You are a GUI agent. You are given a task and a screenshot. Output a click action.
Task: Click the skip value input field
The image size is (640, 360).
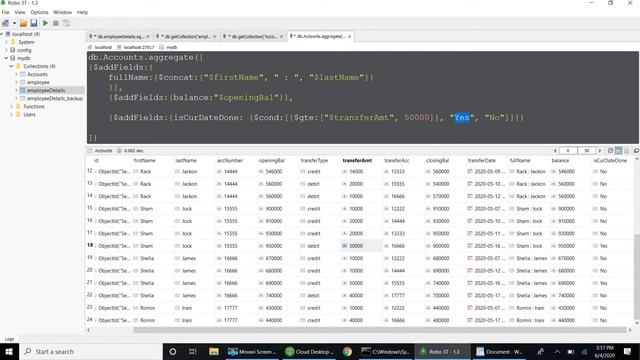pyautogui.click(x=568, y=151)
